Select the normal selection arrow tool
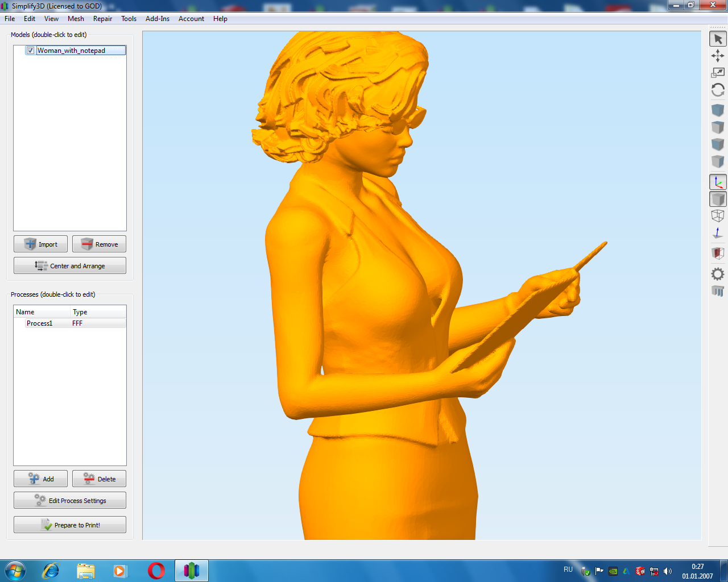 coord(718,39)
